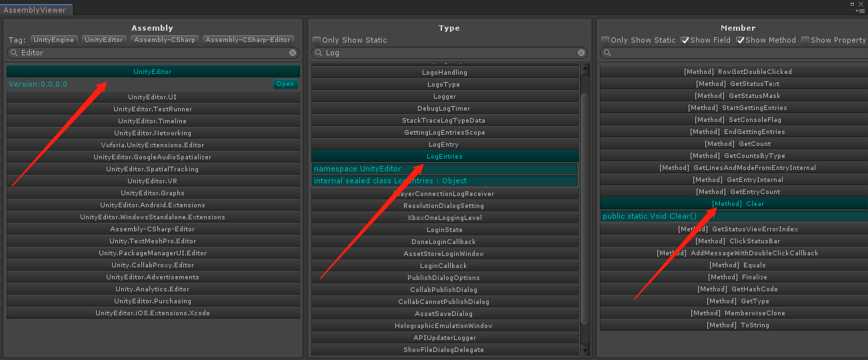Uncheck the Show Field checkbox
This screenshot has height=360, width=868.
point(685,40)
